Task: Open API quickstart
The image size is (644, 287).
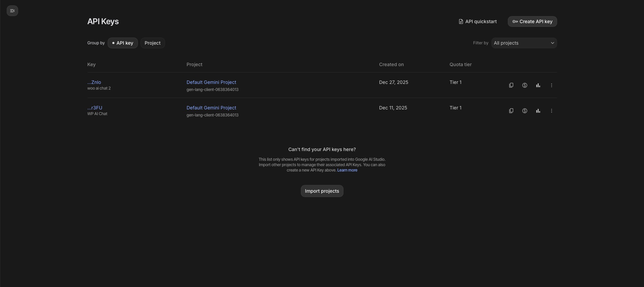Action: click(478, 21)
